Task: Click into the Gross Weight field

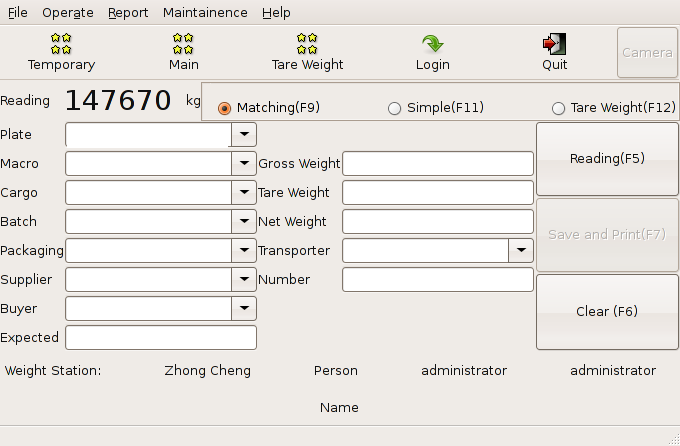Action: [x=437, y=164]
